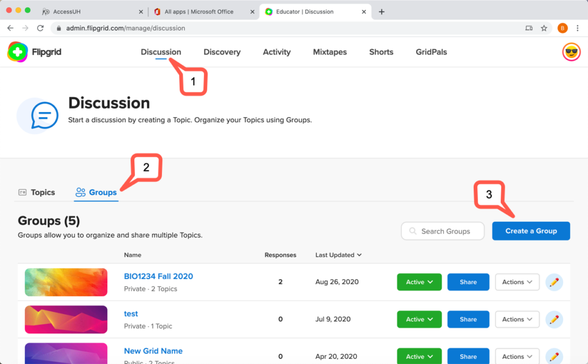Screen dimensions: 588x364
Task: Click the pencil edit icon for test group
Action: pos(554,319)
